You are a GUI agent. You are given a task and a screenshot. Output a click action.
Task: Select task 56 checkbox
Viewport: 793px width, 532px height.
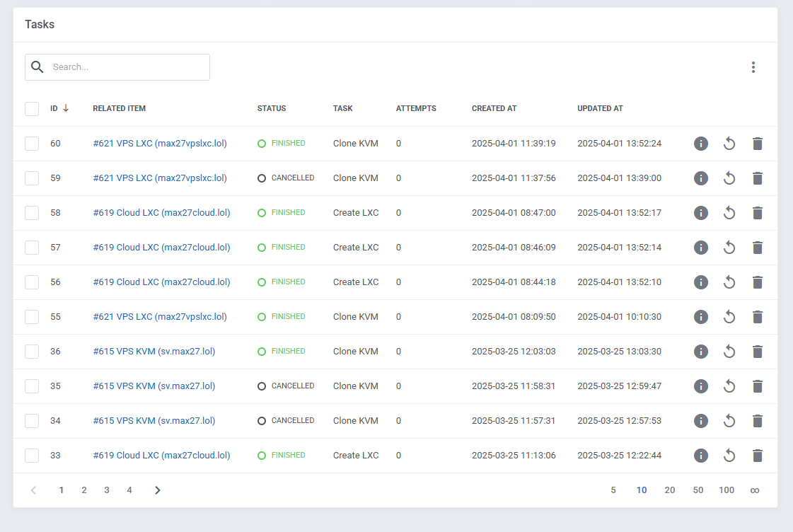(x=32, y=282)
